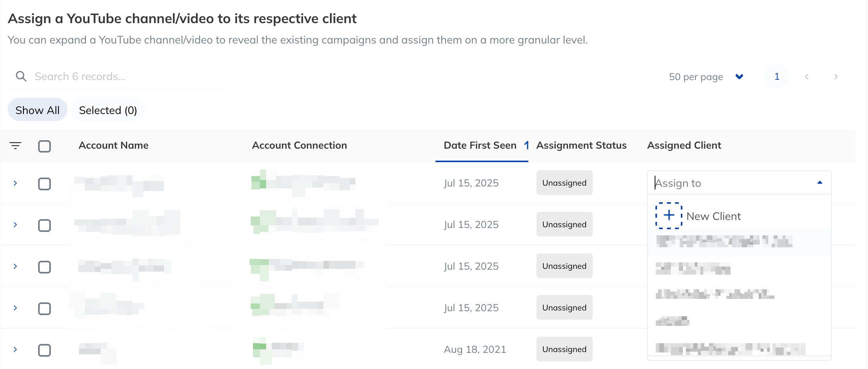The width and height of the screenshot is (868, 369).
Task: Expand the Aug 18, 2021 row
Action: tap(15, 349)
